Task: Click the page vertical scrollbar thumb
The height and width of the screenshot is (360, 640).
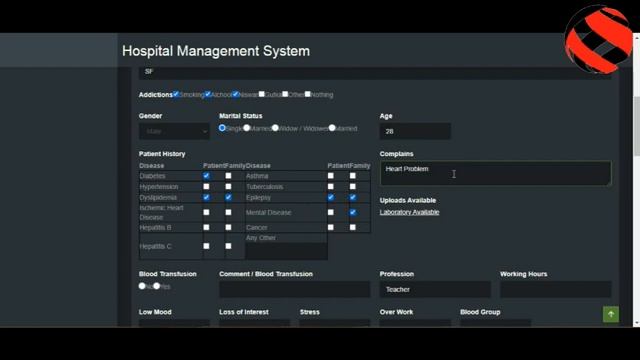Action: [x=636, y=126]
